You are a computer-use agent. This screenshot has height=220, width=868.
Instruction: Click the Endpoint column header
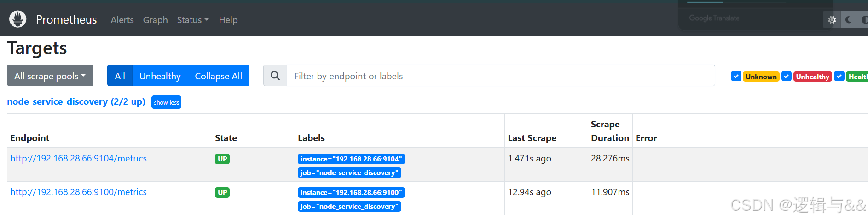[30, 138]
